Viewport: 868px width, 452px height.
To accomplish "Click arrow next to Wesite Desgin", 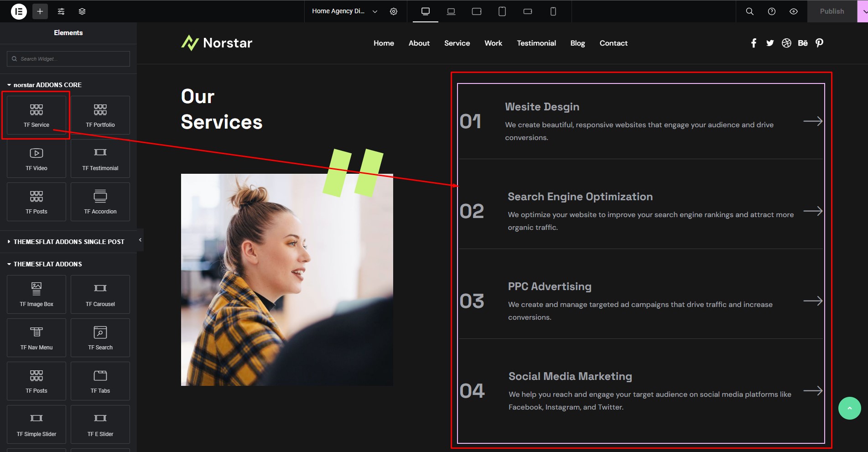I will pyautogui.click(x=813, y=121).
